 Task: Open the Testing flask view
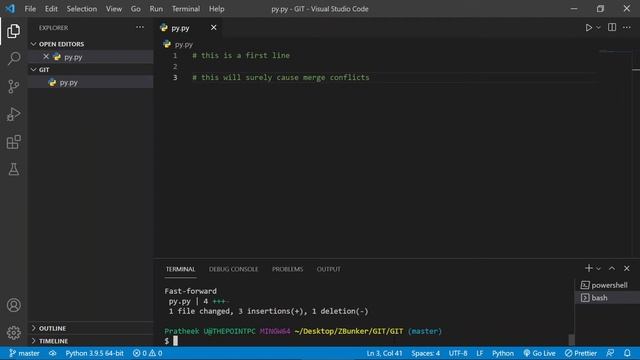click(x=13, y=169)
